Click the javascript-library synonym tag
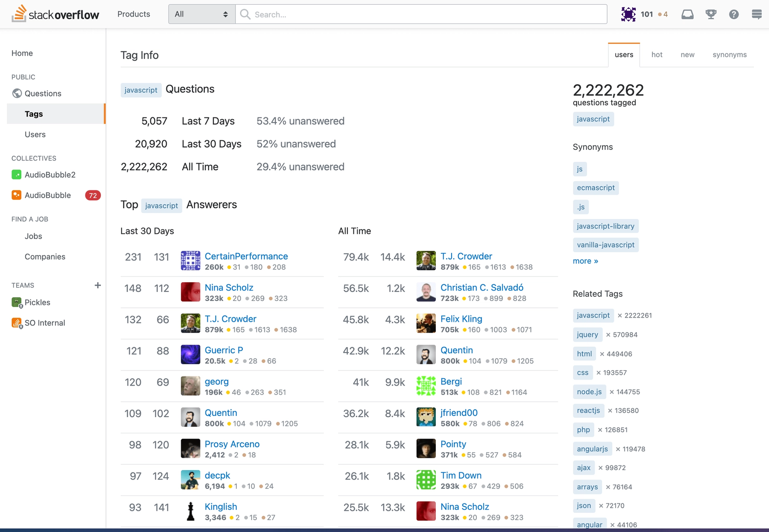The width and height of the screenshot is (769, 532). click(x=605, y=226)
